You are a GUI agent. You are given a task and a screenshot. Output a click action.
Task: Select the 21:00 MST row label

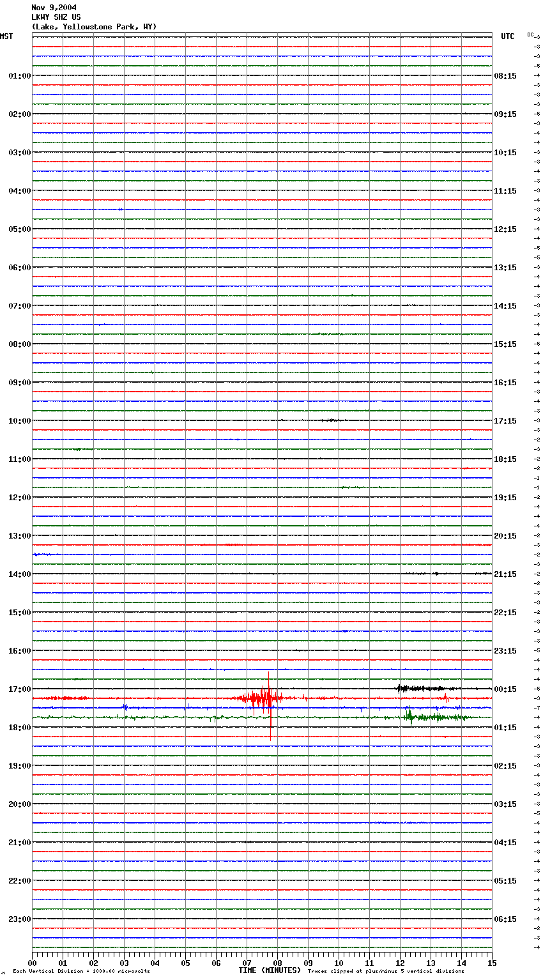(19, 843)
